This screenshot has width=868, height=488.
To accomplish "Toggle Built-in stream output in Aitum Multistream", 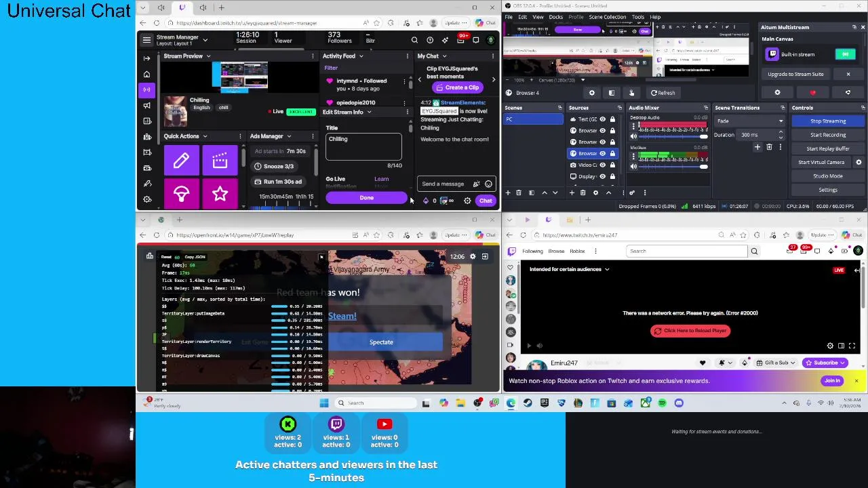I will tap(846, 54).
